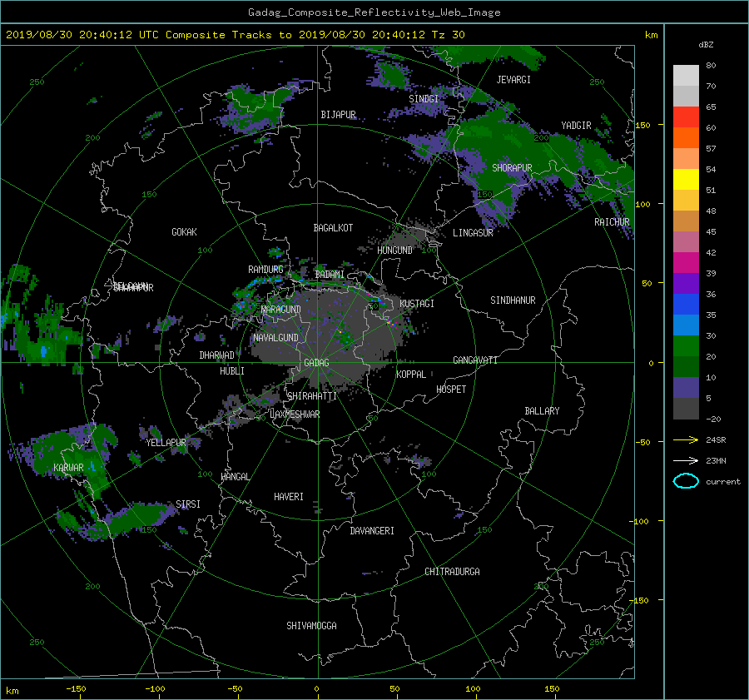This screenshot has width=749, height=700.
Task: Select the bright green 20-30 dBZ swatch
Action: pyautogui.click(x=686, y=345)
